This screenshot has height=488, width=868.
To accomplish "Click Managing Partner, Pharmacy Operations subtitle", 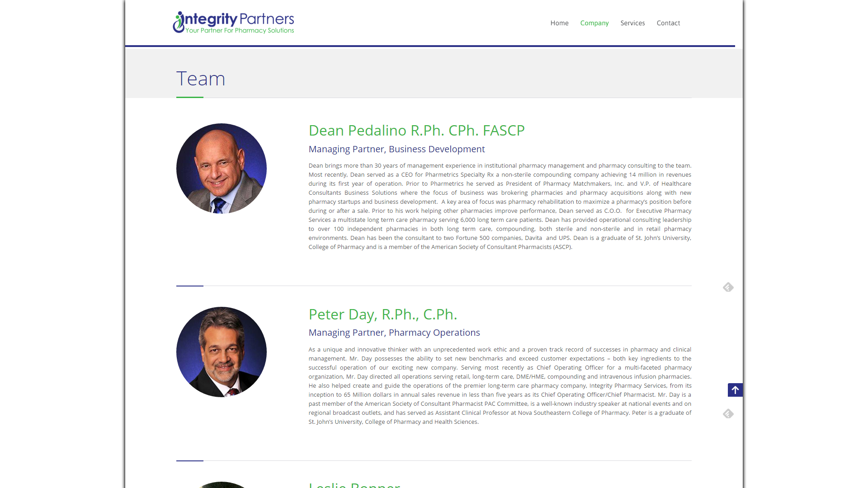I will pyautogui.click(x=394, y=333).
